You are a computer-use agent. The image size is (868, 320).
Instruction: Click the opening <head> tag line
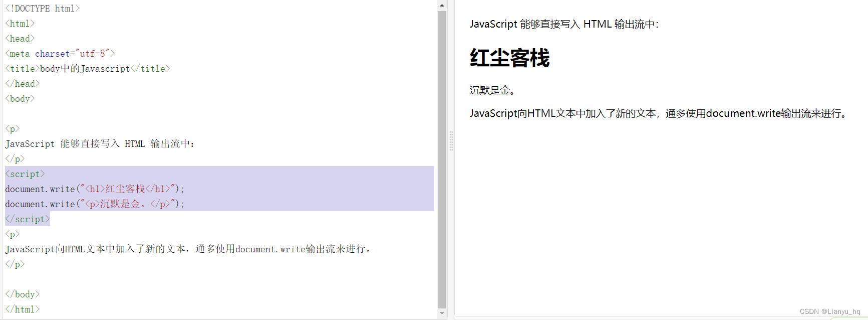tap(20, 39)
